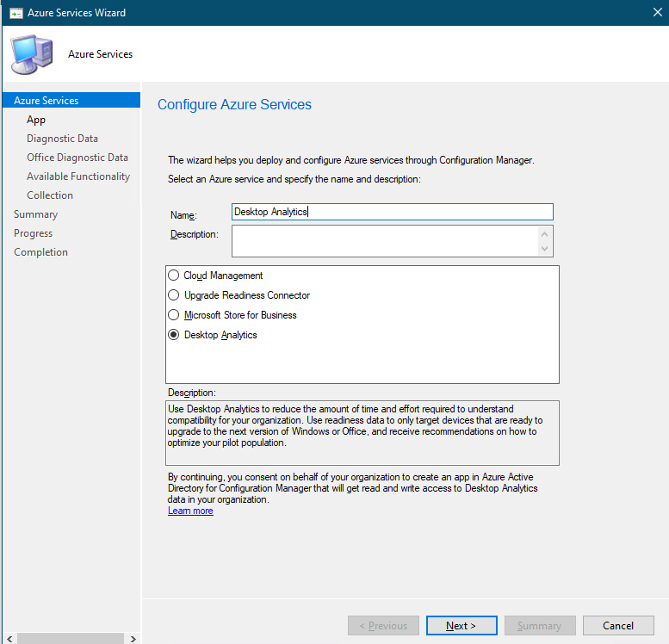Click the wizard title bar icon
The height and width of the screenshot is (644, 669).
click(x=15, y=13)
